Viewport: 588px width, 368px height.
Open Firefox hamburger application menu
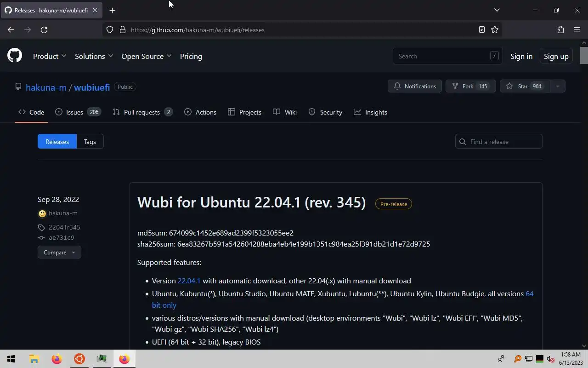tap(577, 30)
